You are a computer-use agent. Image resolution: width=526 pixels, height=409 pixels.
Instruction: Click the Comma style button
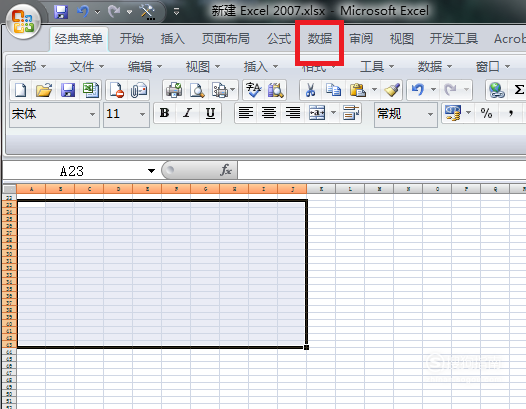511,113
